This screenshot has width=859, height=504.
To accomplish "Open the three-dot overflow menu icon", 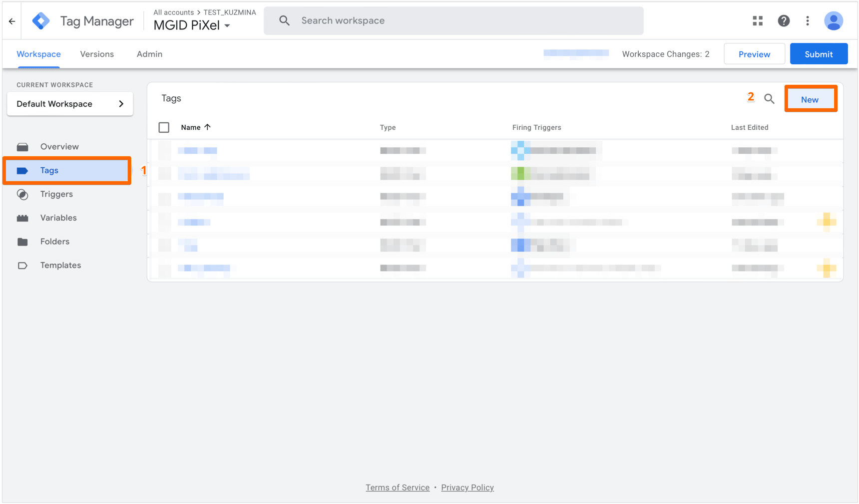I will [x=808, y=20].
